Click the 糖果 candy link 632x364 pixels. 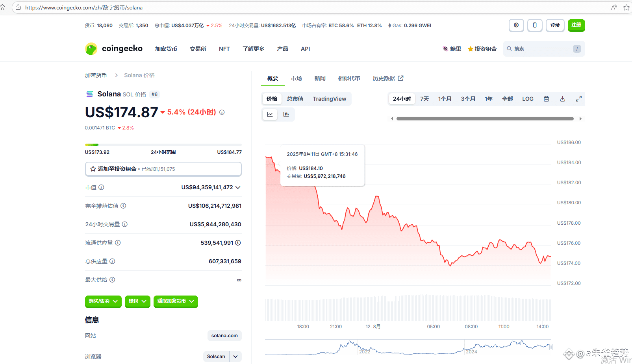(x=452, y=49)
